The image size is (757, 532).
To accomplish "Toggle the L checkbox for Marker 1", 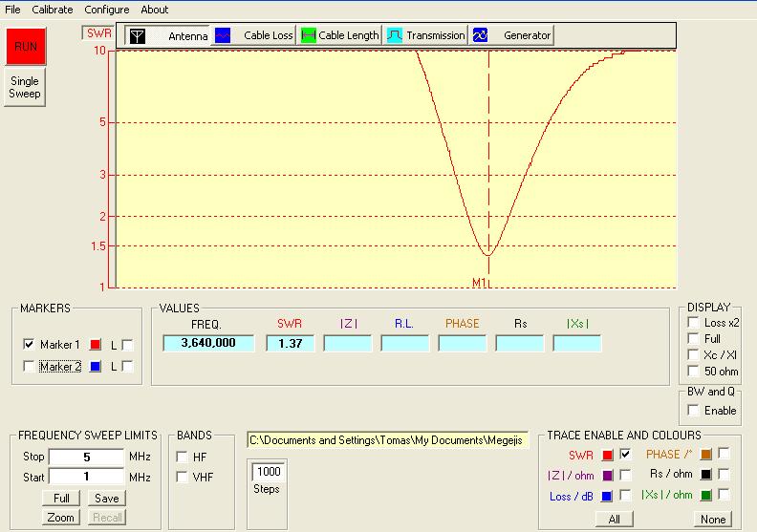I will point(127,345).
